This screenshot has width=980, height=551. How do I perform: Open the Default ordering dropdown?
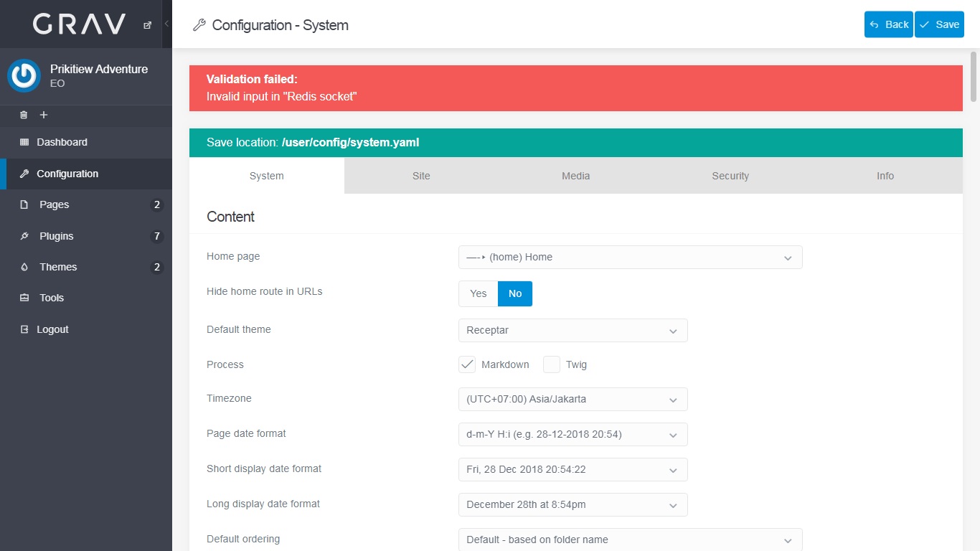(631, 540)
